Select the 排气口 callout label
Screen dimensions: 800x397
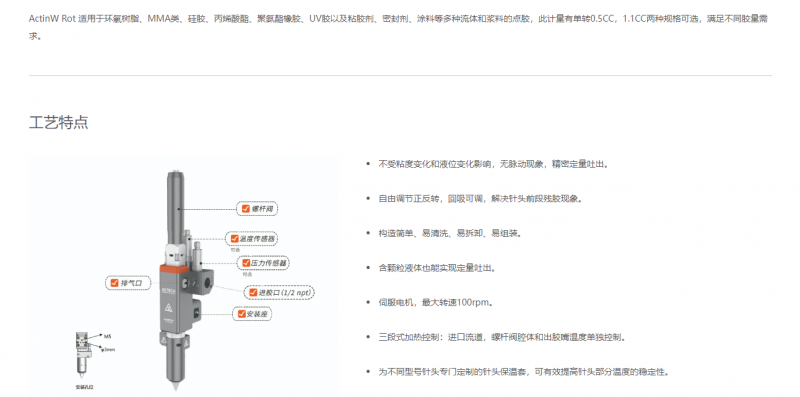128,283
